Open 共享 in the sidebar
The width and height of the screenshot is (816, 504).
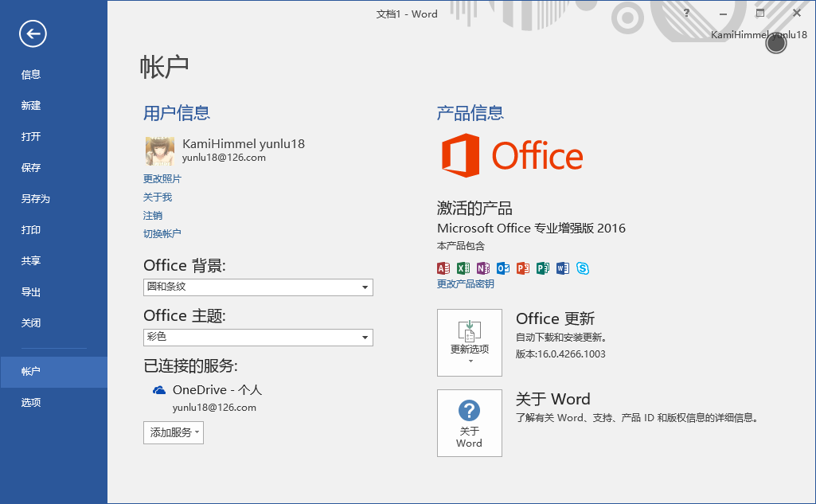31,261
